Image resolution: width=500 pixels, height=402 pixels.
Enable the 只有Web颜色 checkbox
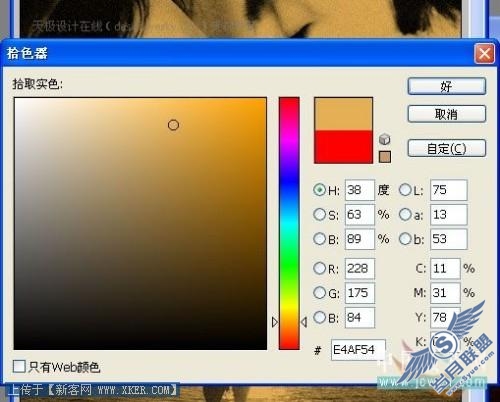click(x=19, y=366)
